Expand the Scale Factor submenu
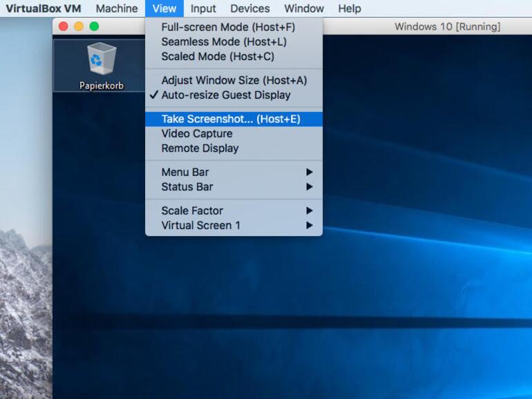This screenshot has height=399, width=532. 234,211
